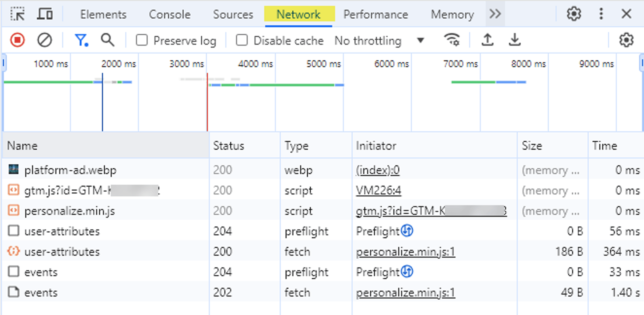Click the 202 status cell

pos(222,292)
